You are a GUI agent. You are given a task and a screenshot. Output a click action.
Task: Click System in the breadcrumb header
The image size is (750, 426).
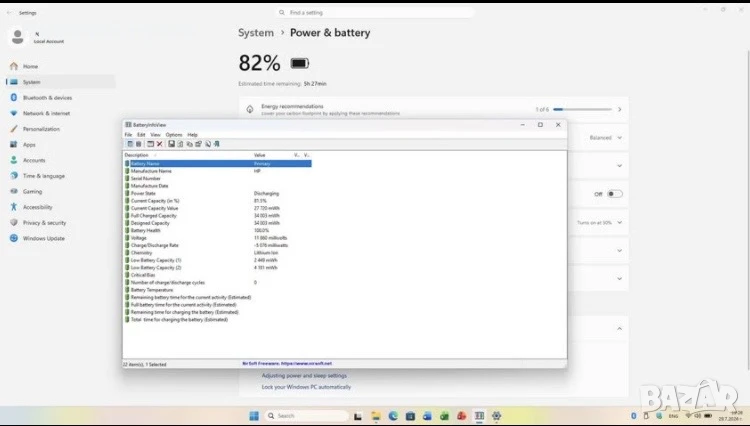[256, 33]
